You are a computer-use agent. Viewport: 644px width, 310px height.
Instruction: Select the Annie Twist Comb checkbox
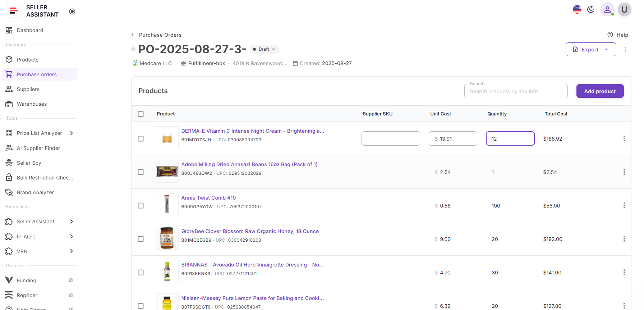point(141,206)
